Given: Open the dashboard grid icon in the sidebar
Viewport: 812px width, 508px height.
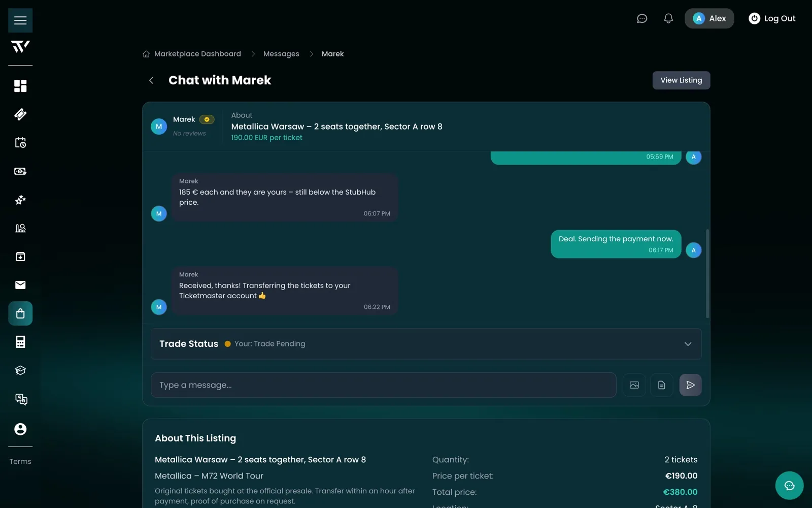Looking at the screenshot, I should tap(20, 86).
